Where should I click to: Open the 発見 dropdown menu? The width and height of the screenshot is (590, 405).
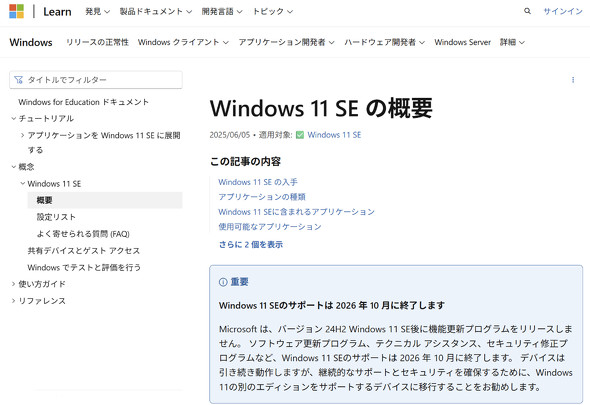click(x=97, y=12)
